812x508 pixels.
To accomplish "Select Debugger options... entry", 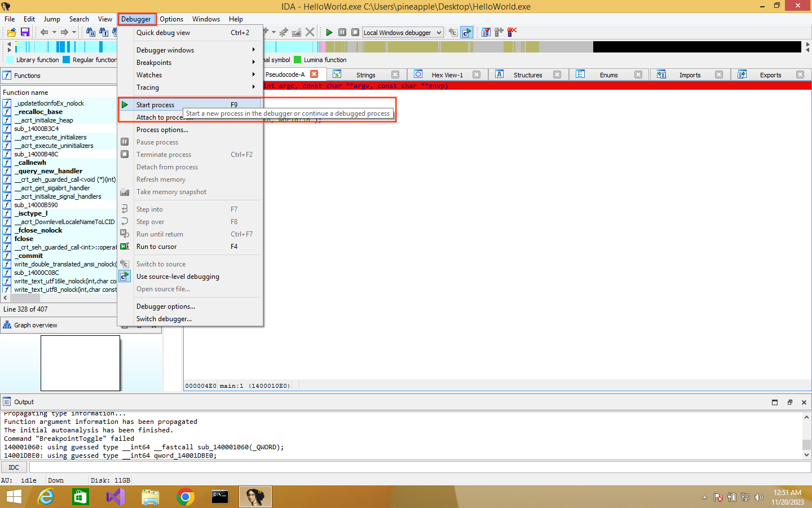I will [190, 306].
